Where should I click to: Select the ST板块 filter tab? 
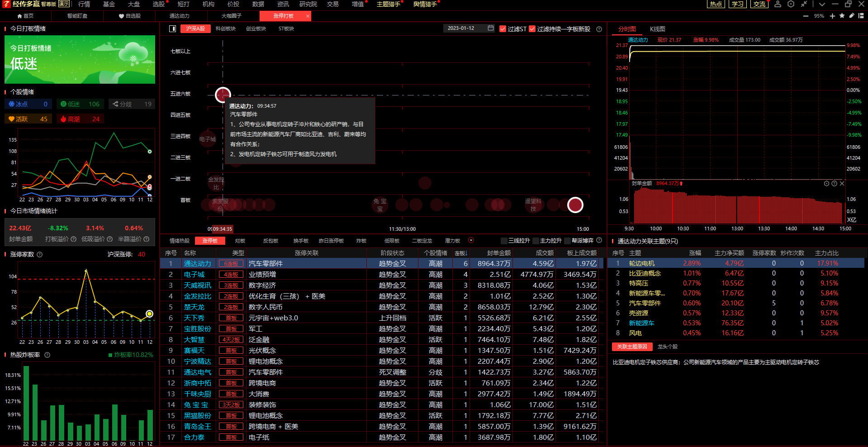pos(286,29)
